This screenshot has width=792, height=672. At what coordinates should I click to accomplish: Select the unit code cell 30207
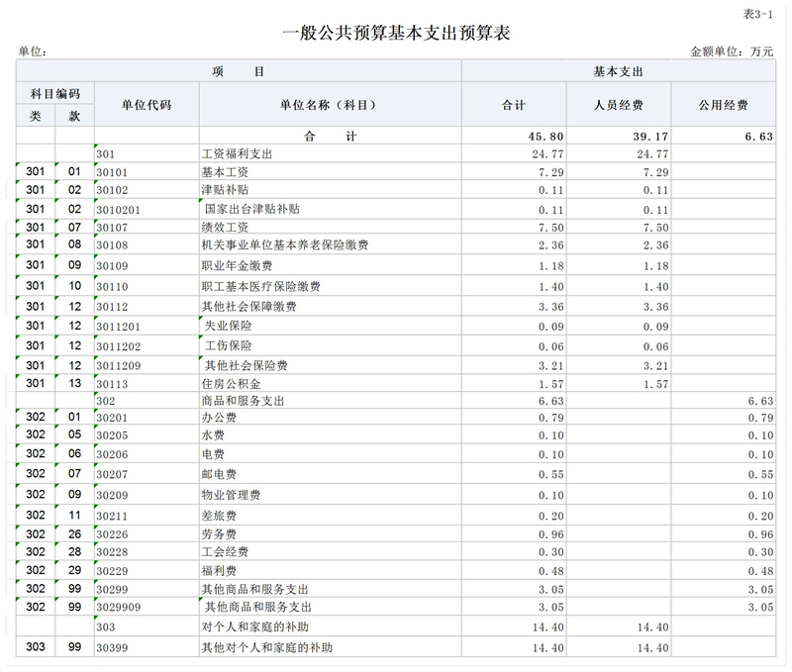[112, 475]
